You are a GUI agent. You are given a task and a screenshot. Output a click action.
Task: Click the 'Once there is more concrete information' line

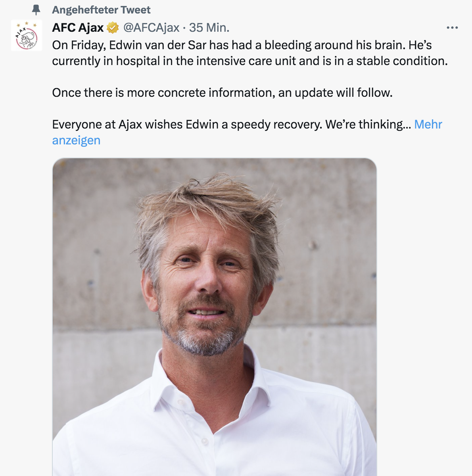(x=222, y=93)
